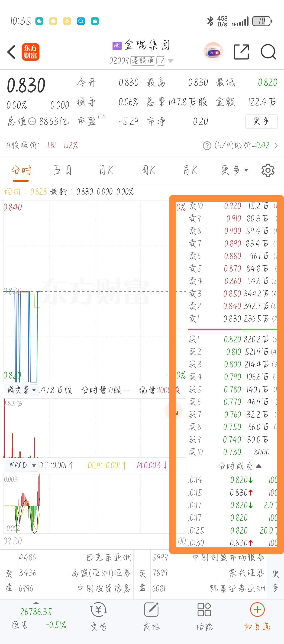Tap the back arrow icon
The image size is (284, 644).
coord(12,52)
